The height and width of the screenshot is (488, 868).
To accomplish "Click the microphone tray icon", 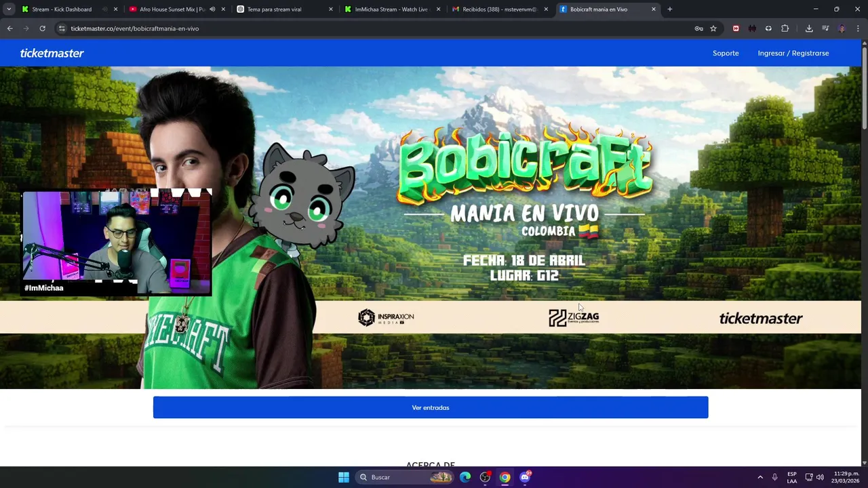I will 774,477.
